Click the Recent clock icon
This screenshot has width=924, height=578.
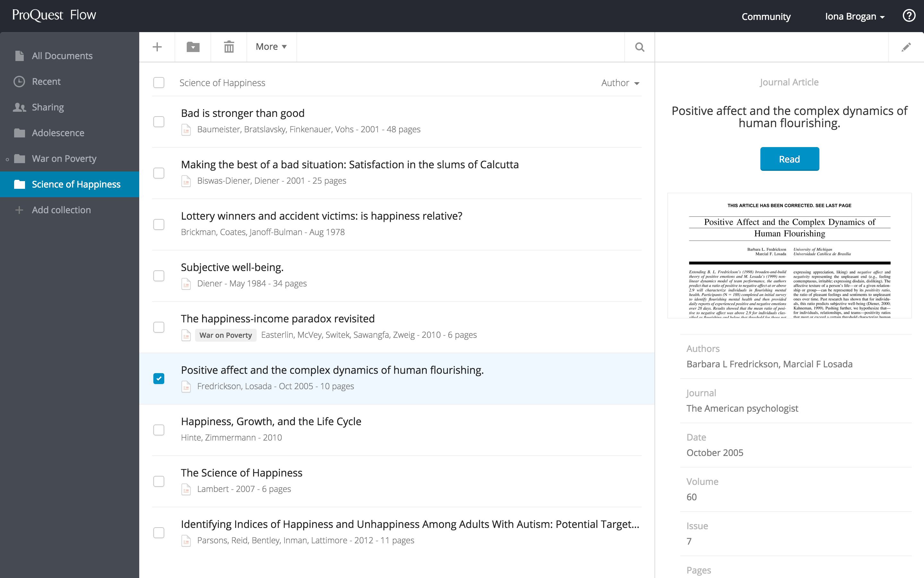click(x=19, y=82)
